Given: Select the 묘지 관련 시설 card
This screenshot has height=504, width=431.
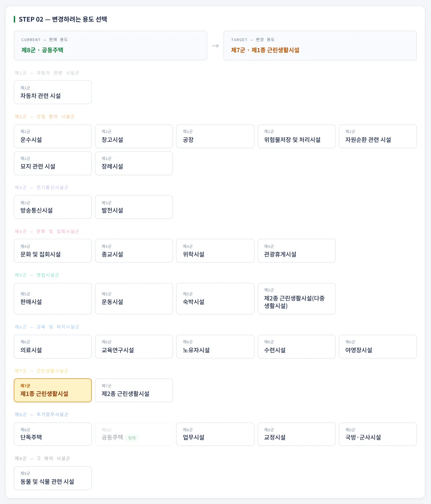Looking at the screenshot, I should (x=53, y=163).
